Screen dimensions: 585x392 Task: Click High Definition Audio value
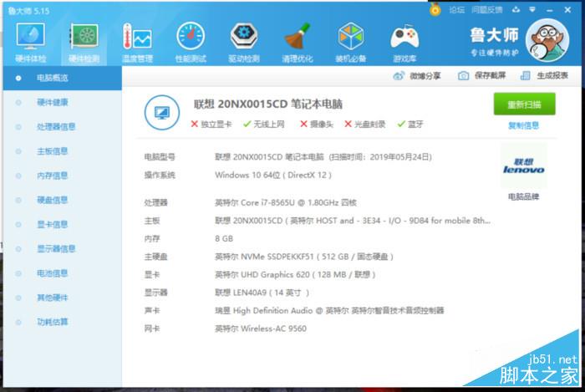[329, 311]
